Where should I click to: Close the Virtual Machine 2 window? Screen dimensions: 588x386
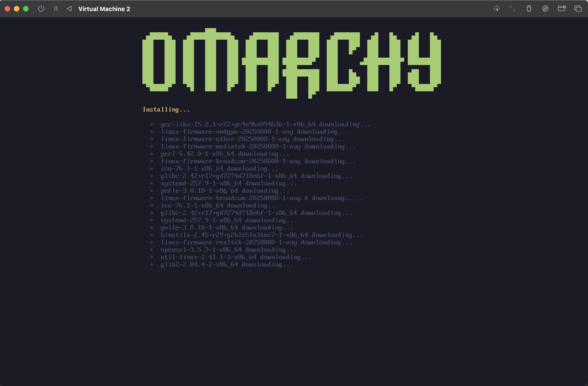tap(7, 9)
